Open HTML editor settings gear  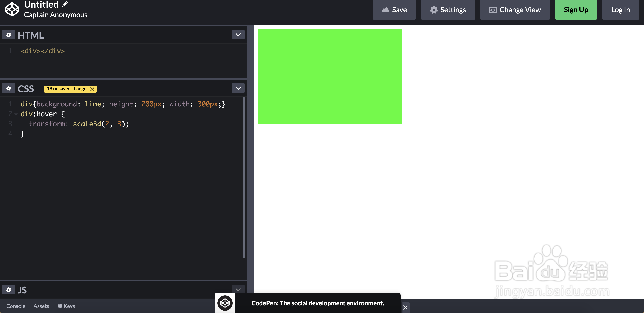(9, 35)
